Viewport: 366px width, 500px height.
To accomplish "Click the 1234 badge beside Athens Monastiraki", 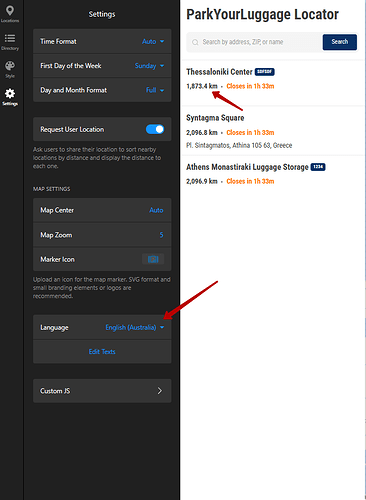I will click(x=318, y=167).
